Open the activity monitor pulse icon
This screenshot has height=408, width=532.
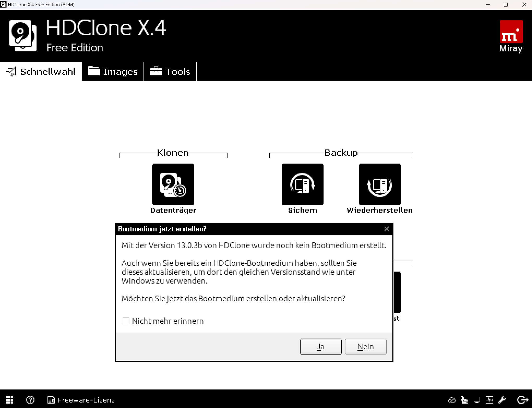tap(489, 400)
